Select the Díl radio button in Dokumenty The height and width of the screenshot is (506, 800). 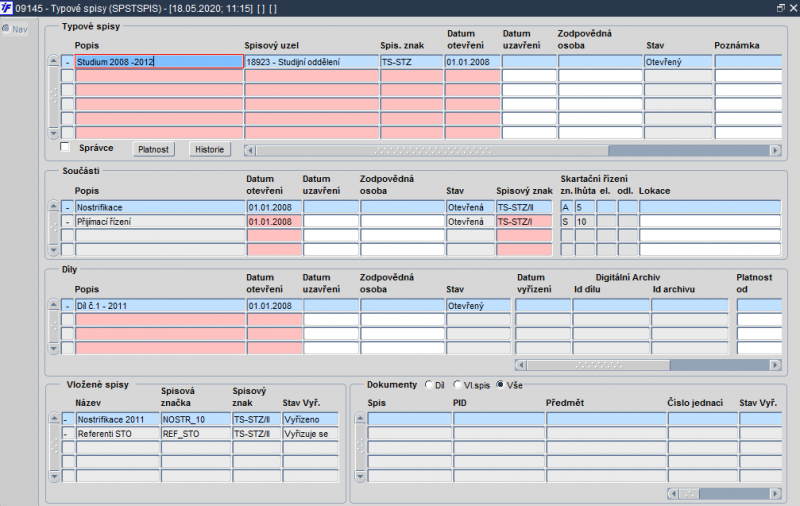click(x=429, y=385)
